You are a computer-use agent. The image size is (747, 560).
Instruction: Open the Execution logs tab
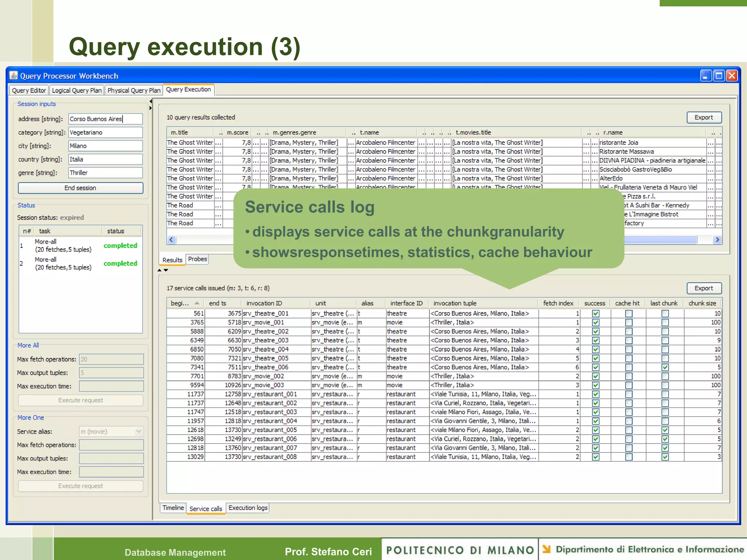click(x=248, y=507)
